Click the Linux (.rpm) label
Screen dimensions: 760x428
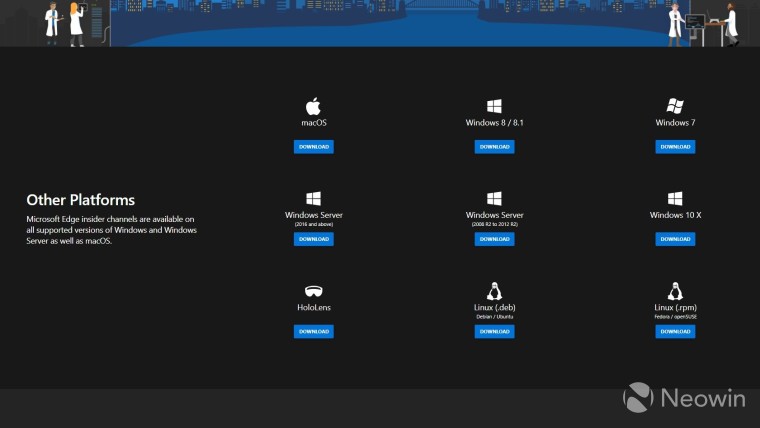(675, 307)
